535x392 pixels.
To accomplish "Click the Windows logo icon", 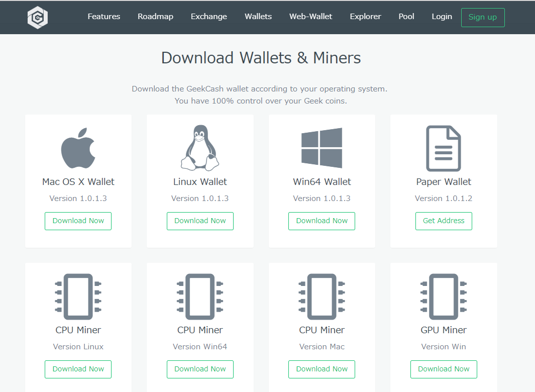I will [322, 148].
